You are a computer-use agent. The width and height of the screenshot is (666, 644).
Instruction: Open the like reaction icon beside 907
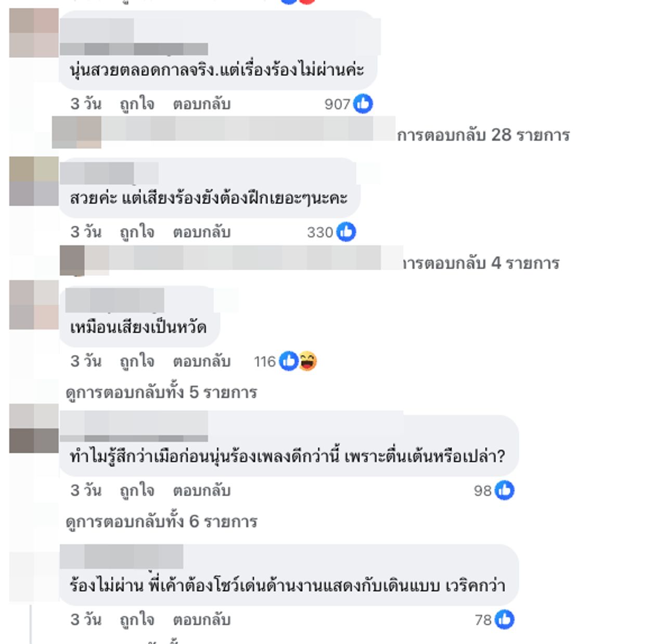click(363, 104)
